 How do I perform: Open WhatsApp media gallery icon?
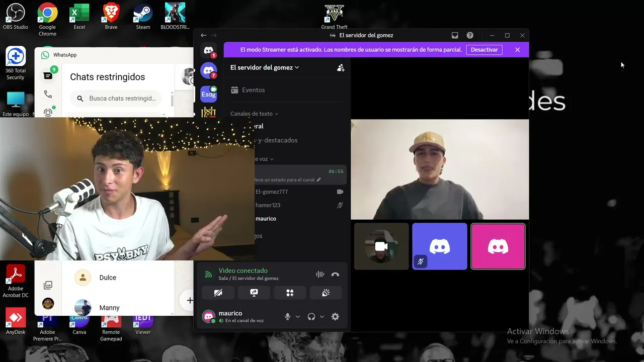48,285
